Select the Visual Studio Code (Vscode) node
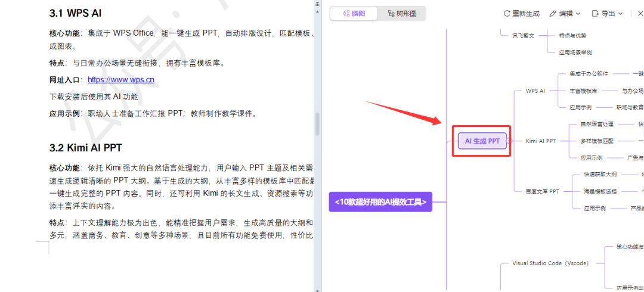Viewport: 644px width, 292px height. pyautogui.click(x=550, y=263)
